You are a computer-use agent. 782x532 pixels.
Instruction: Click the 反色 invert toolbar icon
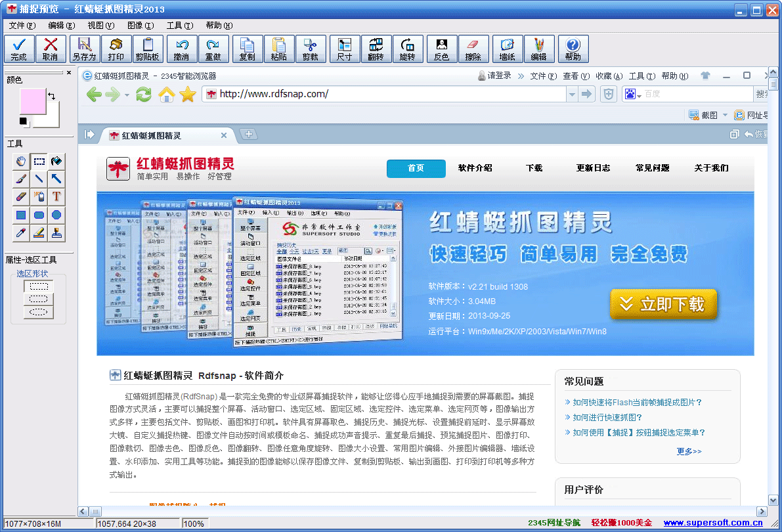441,48
